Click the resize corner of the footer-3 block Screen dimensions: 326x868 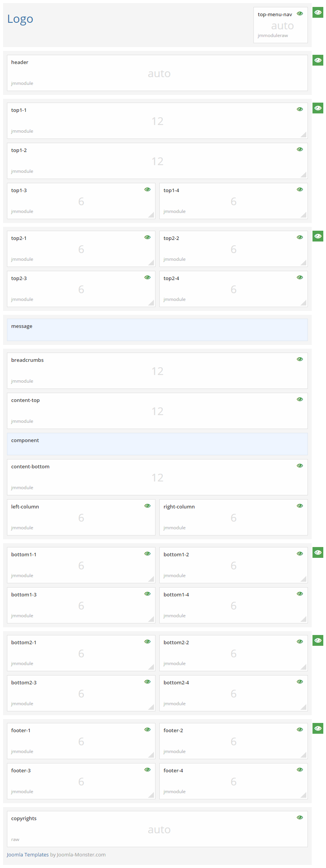[x=151, y=795]
